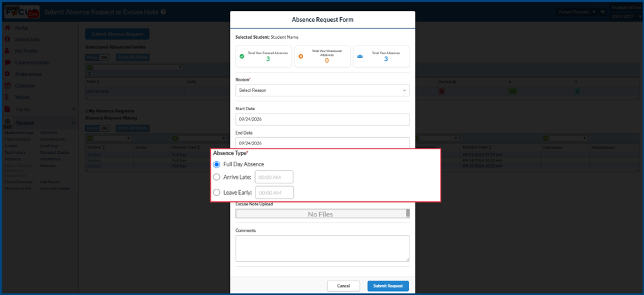Click the Communication speech bubble icon
The image size is (644, 295).
coord(7,62)
